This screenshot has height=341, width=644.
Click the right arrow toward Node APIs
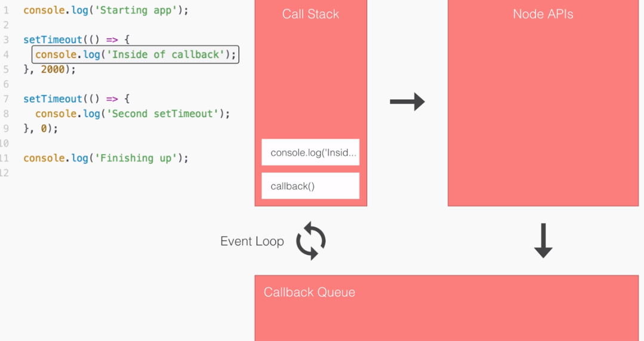pos(407,102)
